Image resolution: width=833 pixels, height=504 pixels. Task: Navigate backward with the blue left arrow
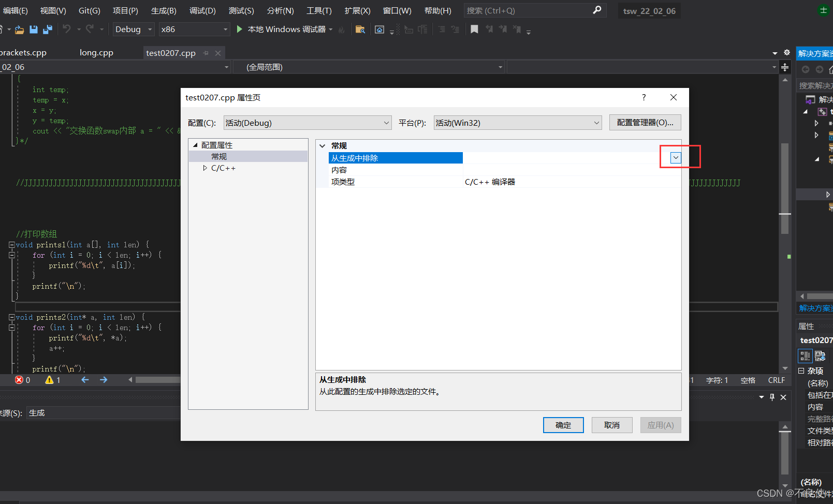tap(85, 380)
